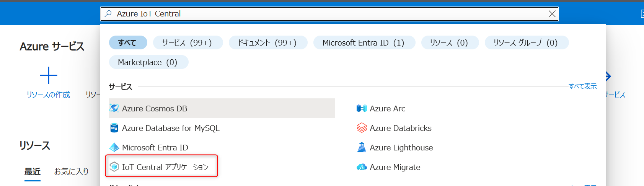Click the すべて表示 link
Viewport: 644px width, 186px height.
click(x=582, y=86)
